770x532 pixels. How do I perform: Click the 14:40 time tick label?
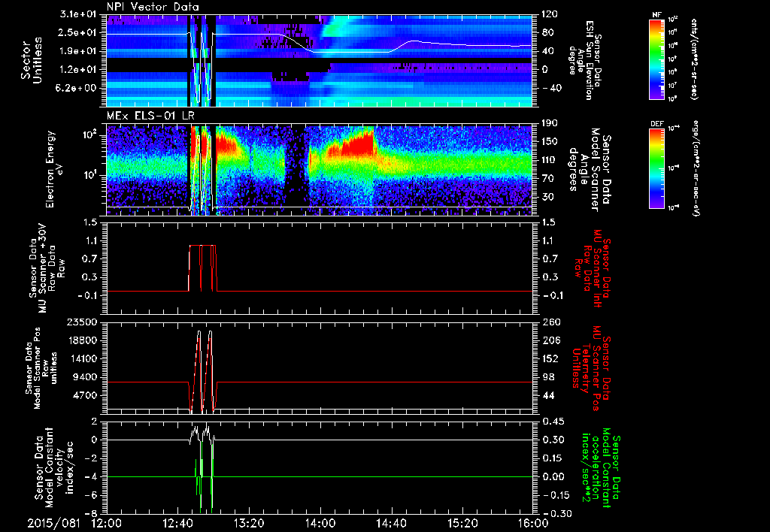[391, 523]
